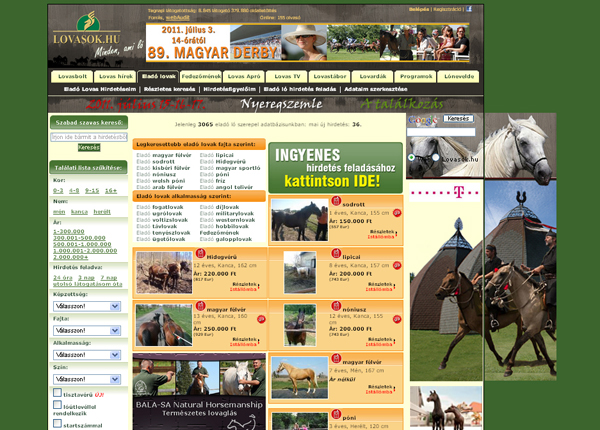Open the Lovas TV tab
Viewport: 600px width, 430px height.
coord(287,77)
